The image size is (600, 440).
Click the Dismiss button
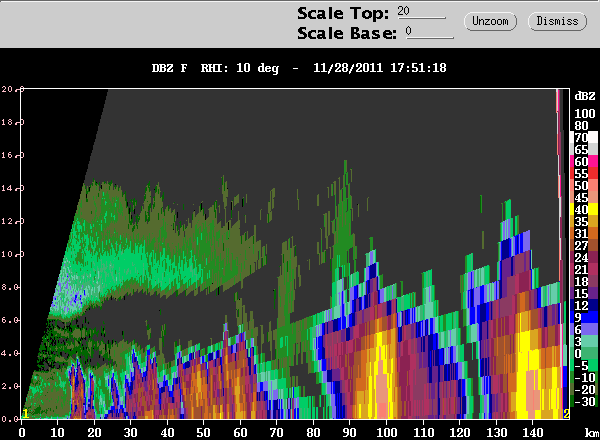pyautogui.click(x=557, y=21)
